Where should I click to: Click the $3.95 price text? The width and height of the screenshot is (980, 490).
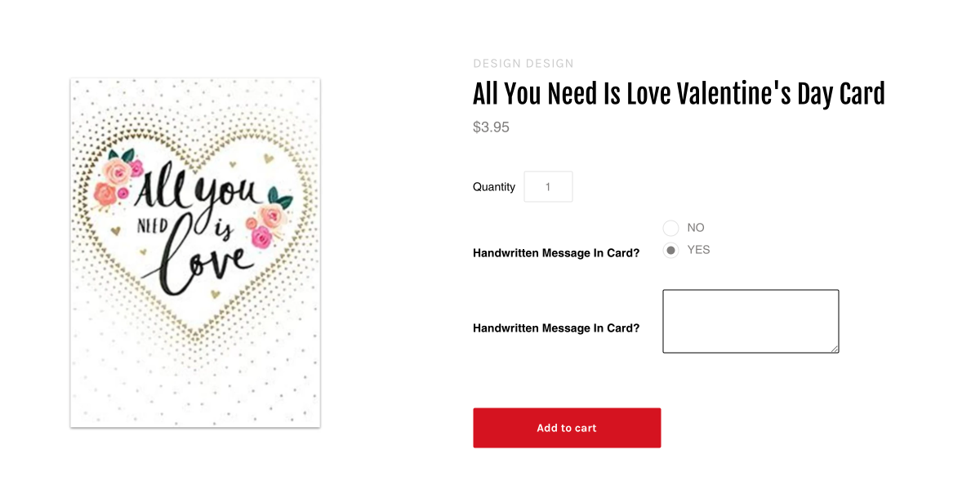491,127
